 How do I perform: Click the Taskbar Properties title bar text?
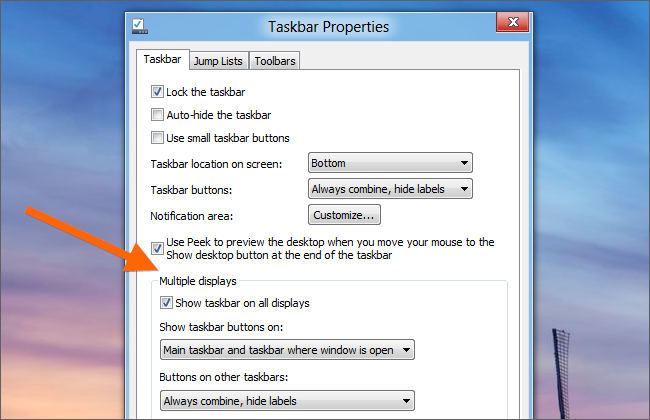(328, 26)
